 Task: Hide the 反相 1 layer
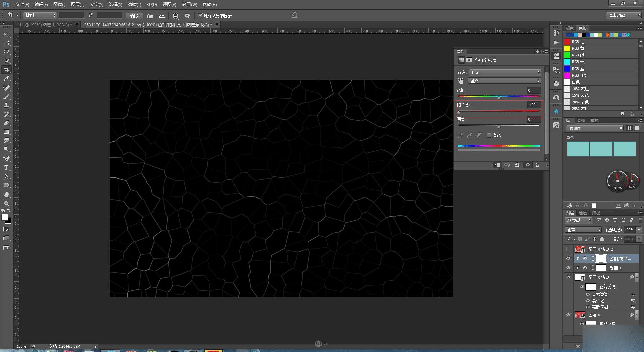point(568,268)
